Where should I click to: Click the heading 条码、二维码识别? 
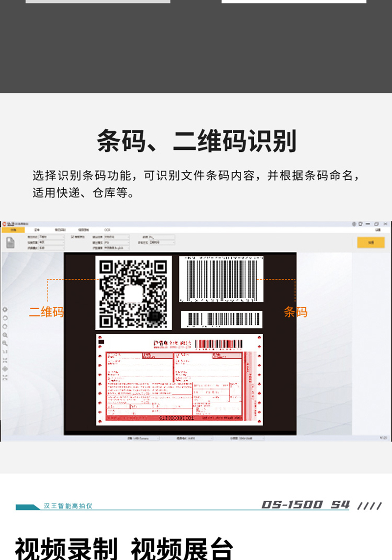[196, 141]
